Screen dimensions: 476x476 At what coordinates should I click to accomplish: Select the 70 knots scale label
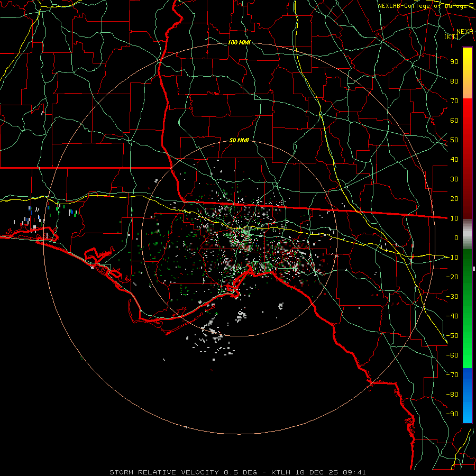(x=454, y=101)
